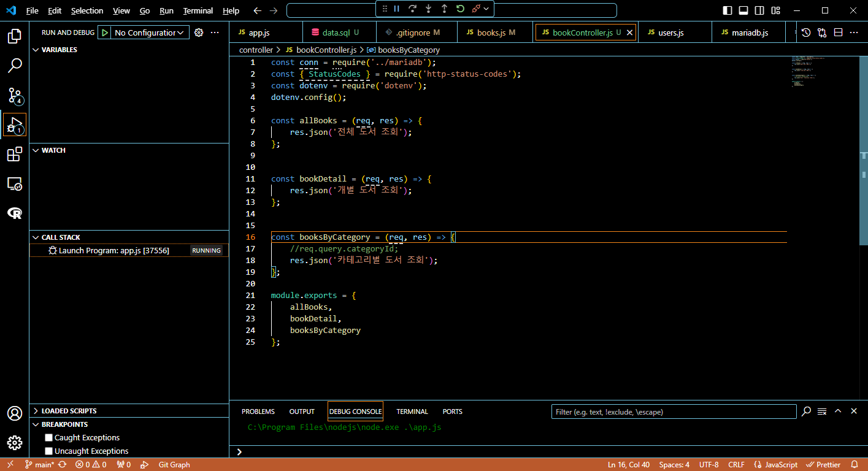This screenshot has width=868, height=471.
Task: Click the Step Out debug button
Action: tap(444, 9)
